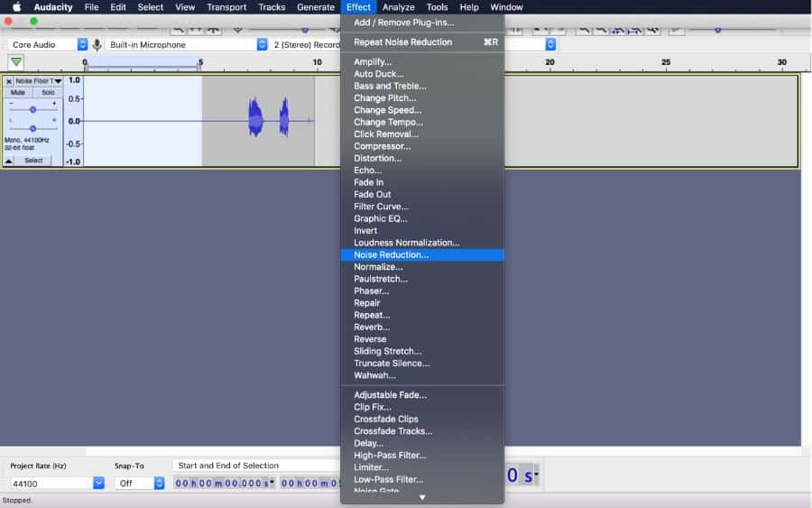This screenshot has width=812, height=508.
Task: Choose Truncate Silence
Action: [422, 364]
